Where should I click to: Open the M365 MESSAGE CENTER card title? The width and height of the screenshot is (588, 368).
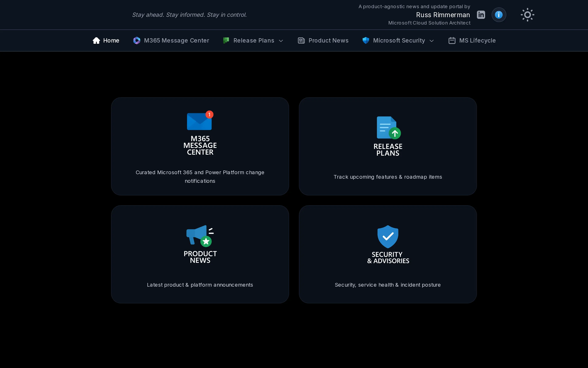click(200, 145)
